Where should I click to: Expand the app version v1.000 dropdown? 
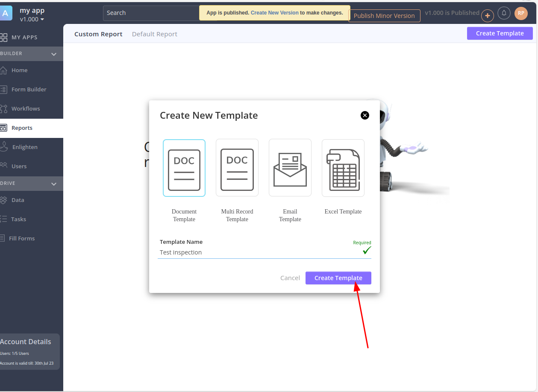tap(32, 19)
